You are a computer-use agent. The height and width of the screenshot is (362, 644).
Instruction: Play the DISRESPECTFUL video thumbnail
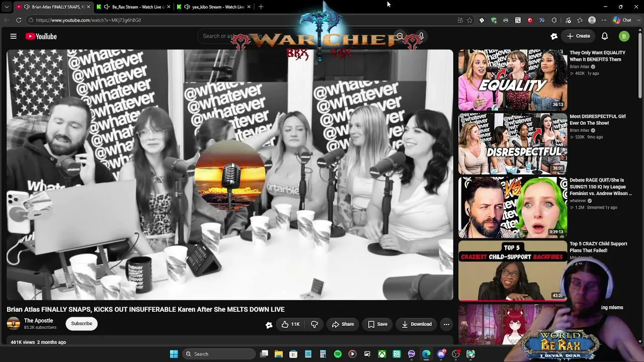513,144
